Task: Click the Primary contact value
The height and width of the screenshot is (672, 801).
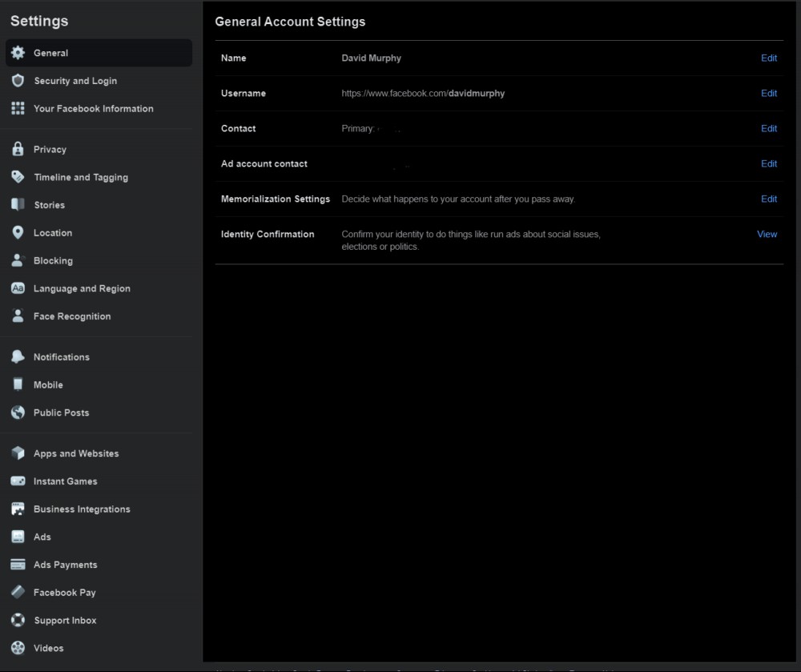Action: [x=371, y=129]
